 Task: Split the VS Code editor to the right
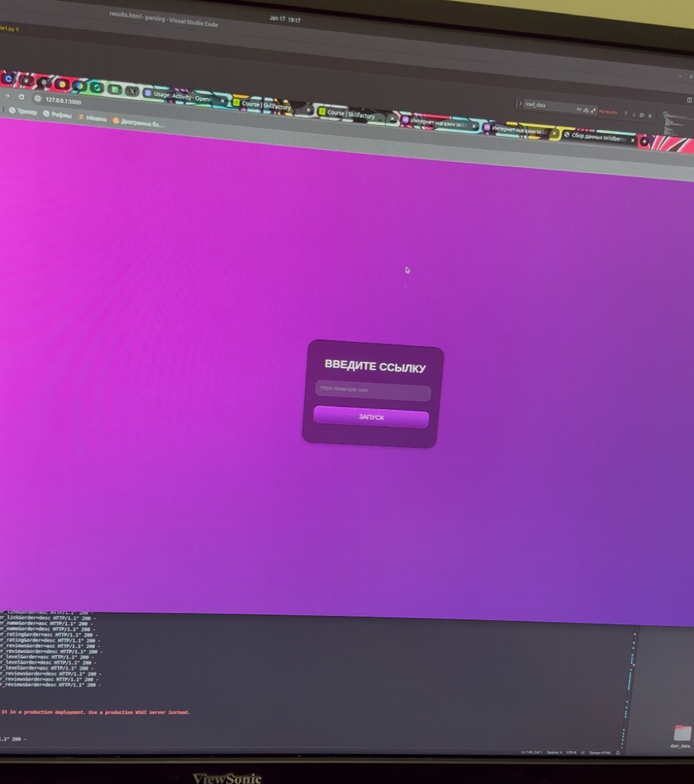[x=689, y=100]
